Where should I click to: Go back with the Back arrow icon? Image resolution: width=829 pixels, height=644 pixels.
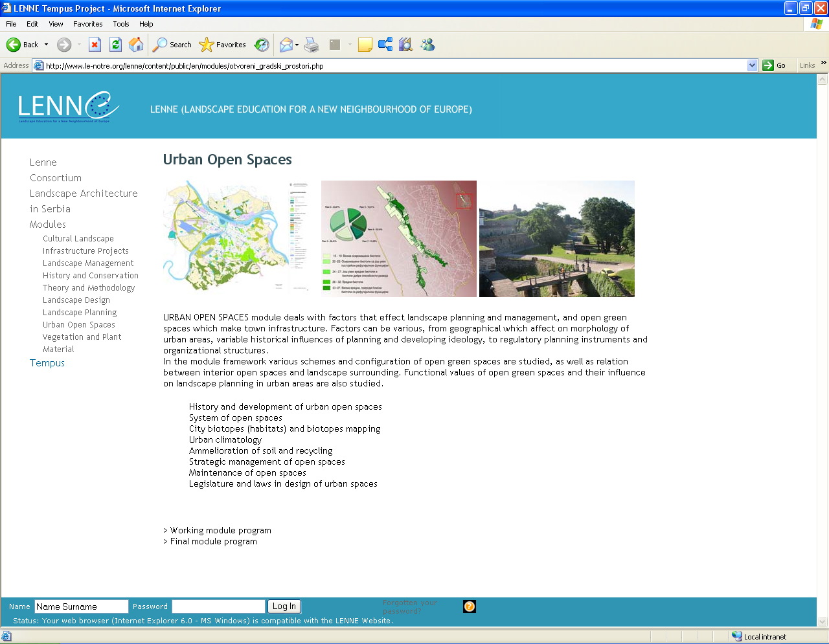point(13,45)
